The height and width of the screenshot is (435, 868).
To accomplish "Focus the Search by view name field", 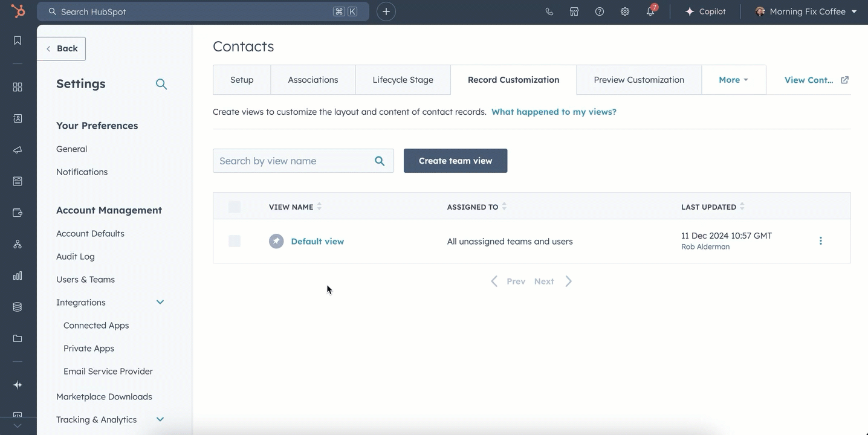I will [x=293, y=161].
